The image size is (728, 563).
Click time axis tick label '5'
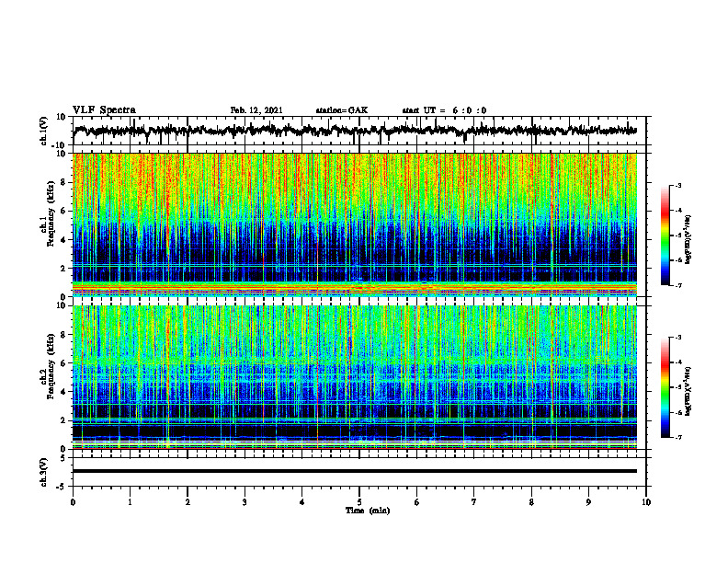(359, 502)
